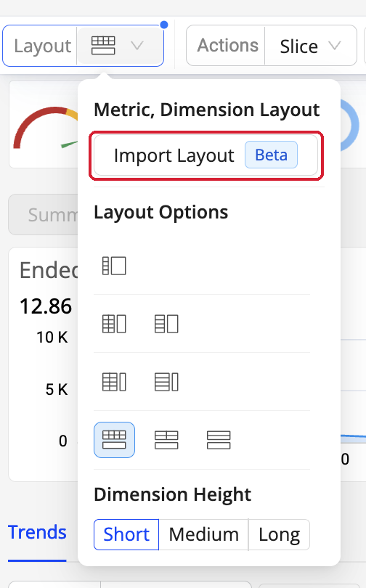Click the 12.86 metric value

pyautogui.click(x=45, y=306)
